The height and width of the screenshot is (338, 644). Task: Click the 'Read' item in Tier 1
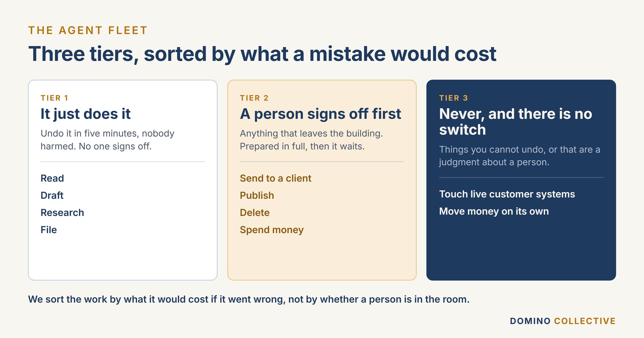tap(52, 178)
